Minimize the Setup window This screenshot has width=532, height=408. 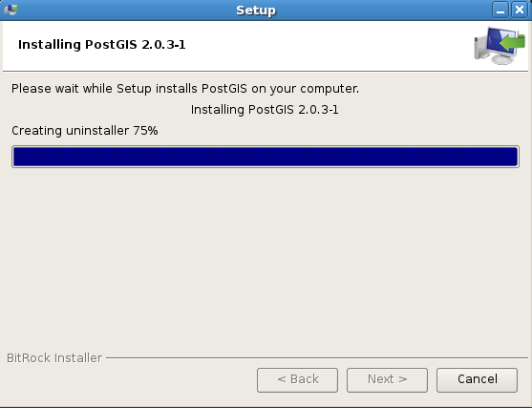(500, 10)
